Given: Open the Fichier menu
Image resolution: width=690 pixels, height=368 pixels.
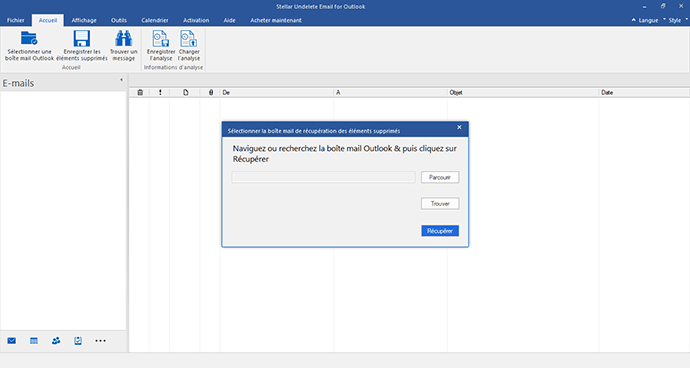Looking at the screenshot, I should (x=16, y=20).
